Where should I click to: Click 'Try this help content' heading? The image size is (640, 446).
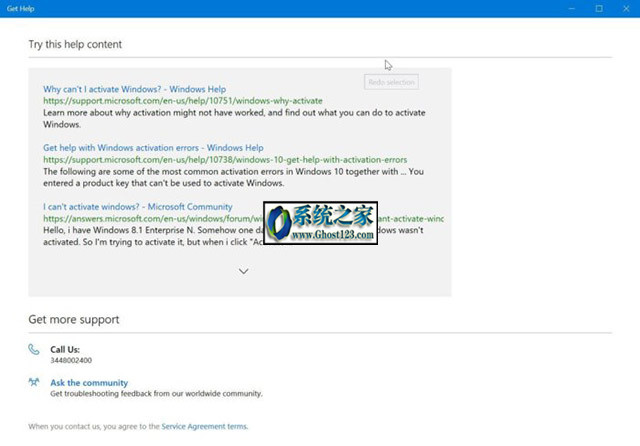pyautogui.click(x=75, y=44)
